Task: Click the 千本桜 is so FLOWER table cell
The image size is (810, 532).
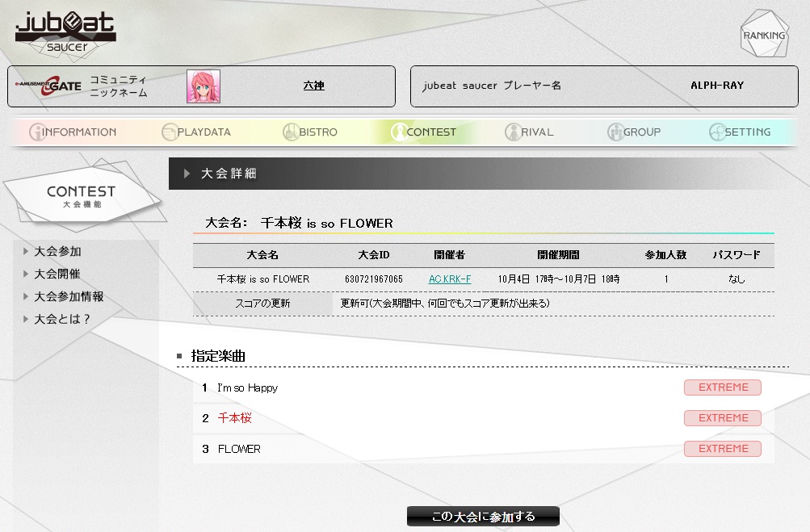Action: pos(263,279)
